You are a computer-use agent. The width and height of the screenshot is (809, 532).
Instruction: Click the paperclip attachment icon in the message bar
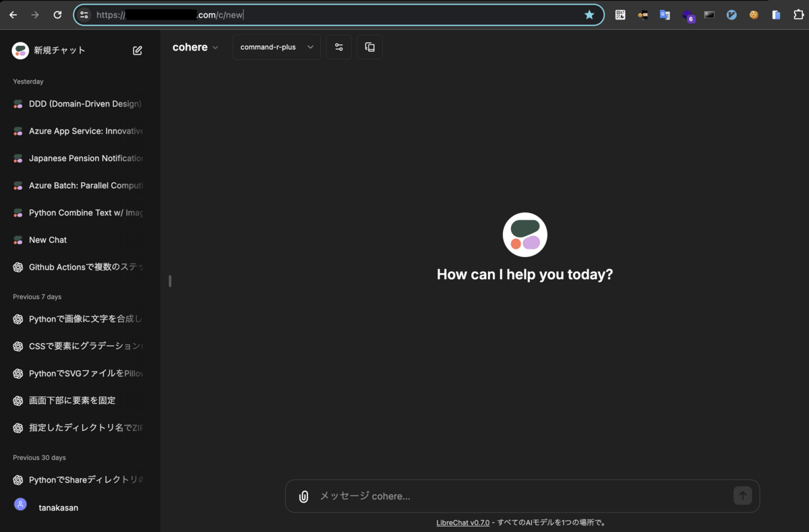click(x=303, y=496)
